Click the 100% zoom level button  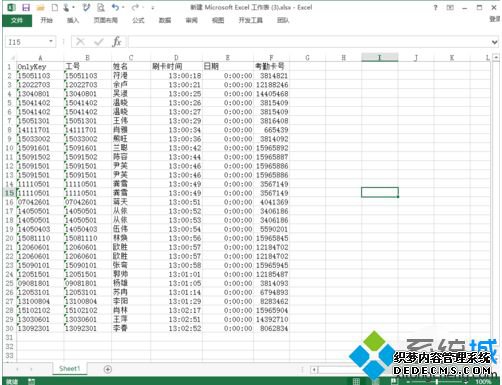pyautogui.click(x=483, y=381)
